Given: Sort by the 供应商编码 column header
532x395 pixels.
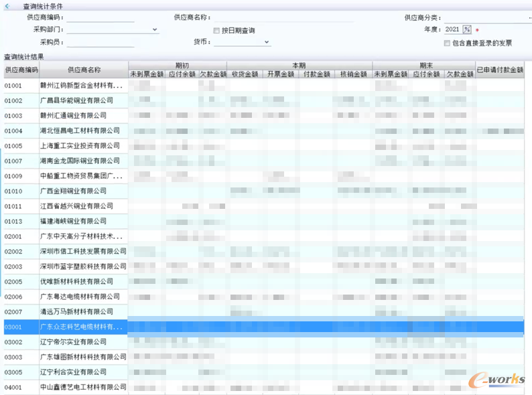Looking at the screenshot, I should pos(21,70).
